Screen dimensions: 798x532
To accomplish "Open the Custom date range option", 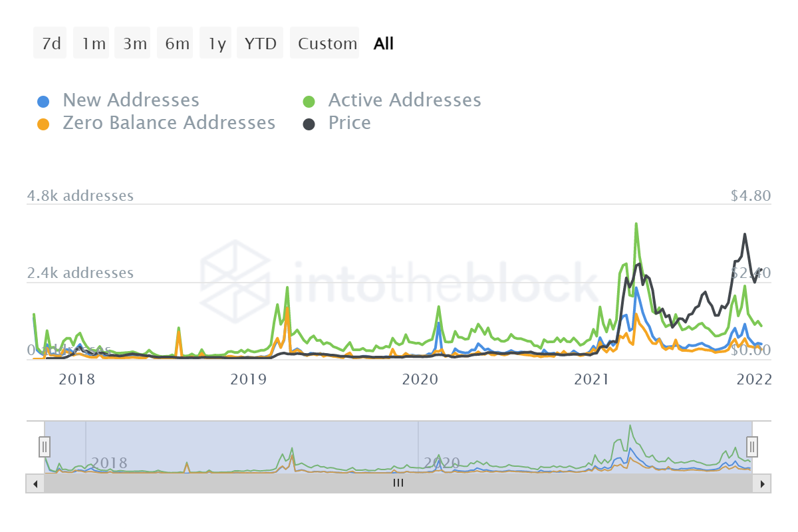I will [325, 44].
